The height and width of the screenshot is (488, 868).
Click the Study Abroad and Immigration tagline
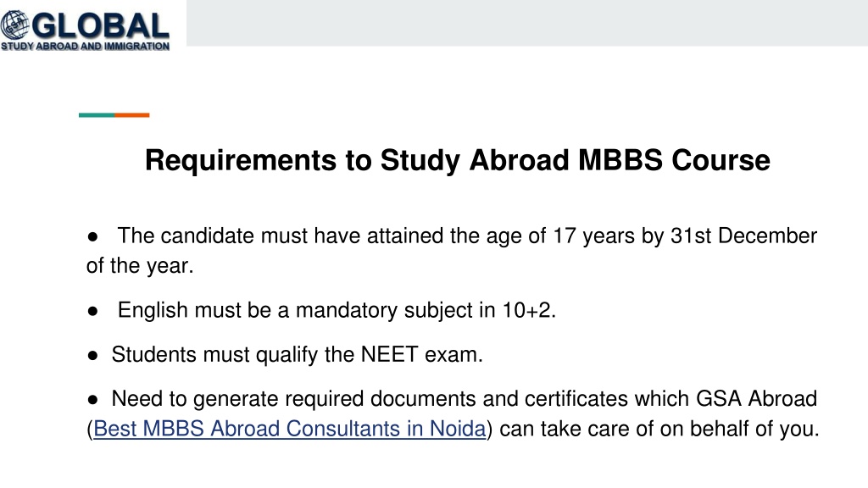pyautogui.click(x=86, y=47)
